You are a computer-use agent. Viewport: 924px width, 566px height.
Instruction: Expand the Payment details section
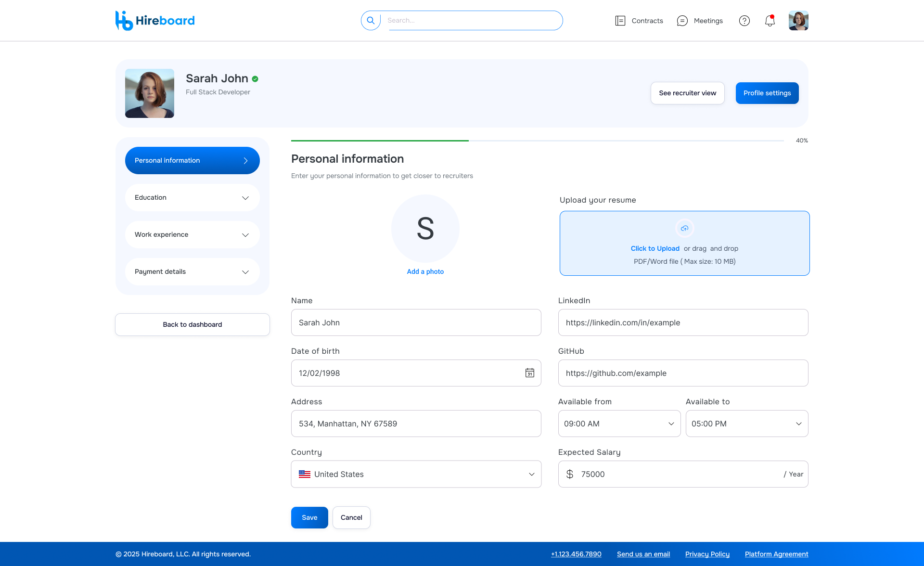[192, 272]
